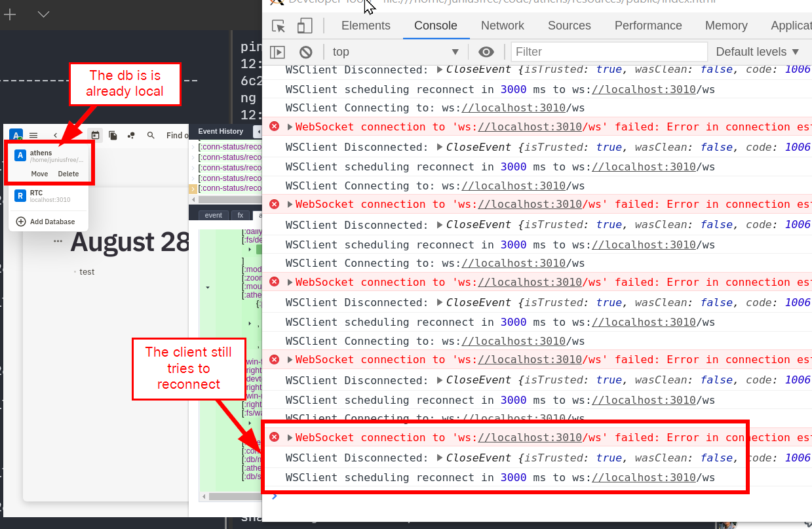
Task: Select the inspect element tool in DevTools
Action: (x=278, y=26)
